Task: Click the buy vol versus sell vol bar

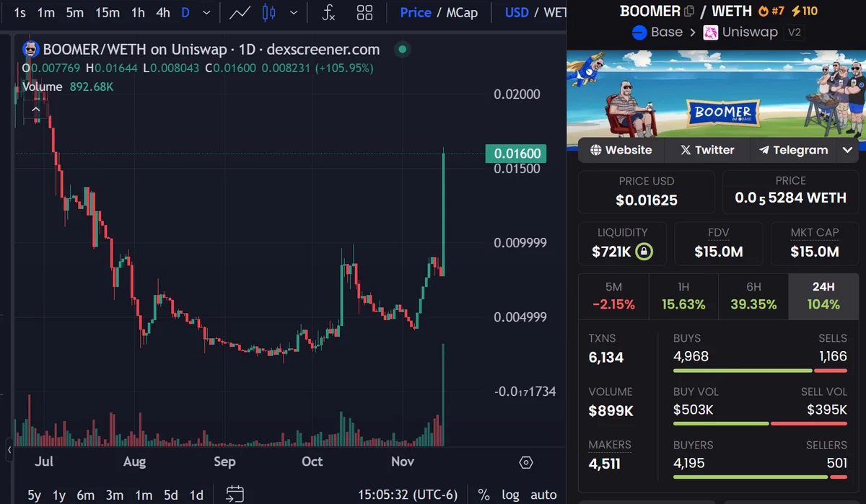Action: [x=760, y=423]
